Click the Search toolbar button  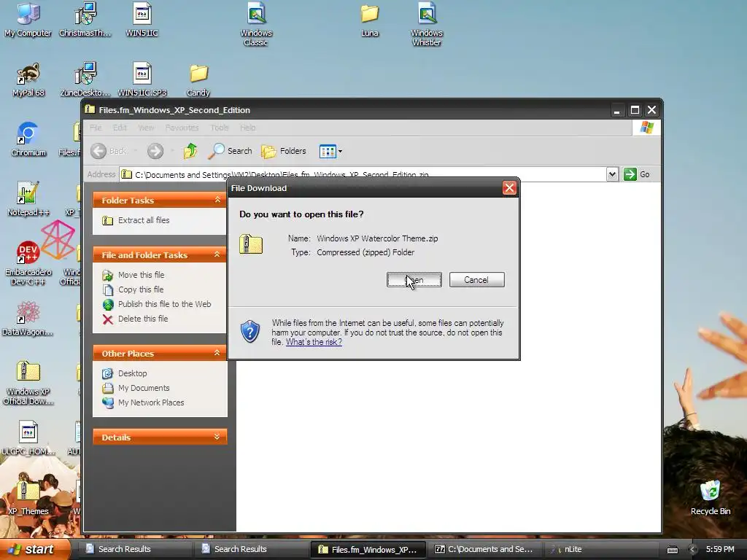click(x=231, y=151)
